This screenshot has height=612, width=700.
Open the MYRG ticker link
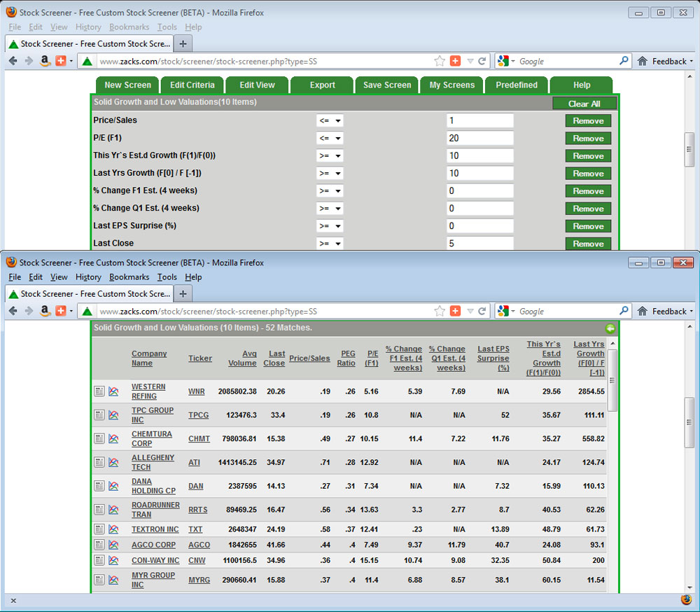pos(199,580)
